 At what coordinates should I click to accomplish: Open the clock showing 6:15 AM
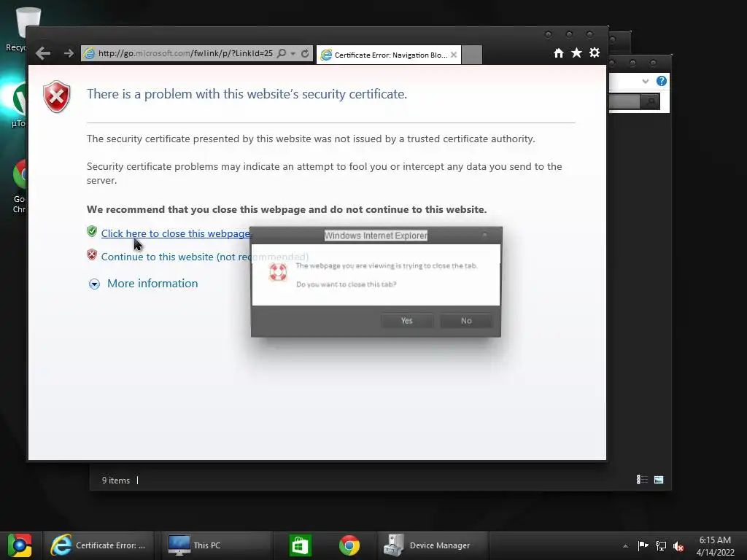[715, 545]
